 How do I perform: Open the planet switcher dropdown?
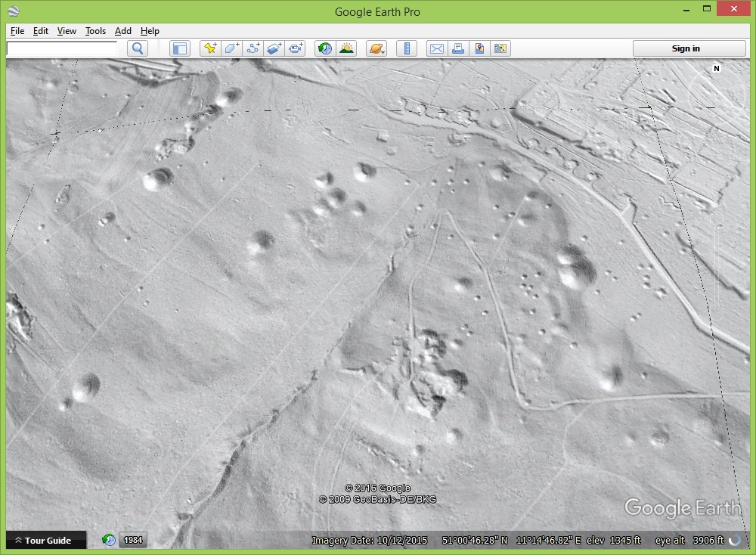pyautogui.click(x=376, y=48)
